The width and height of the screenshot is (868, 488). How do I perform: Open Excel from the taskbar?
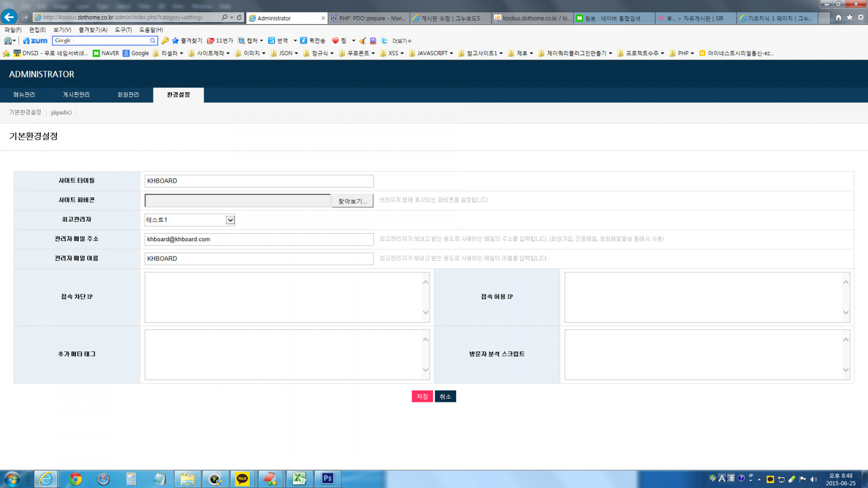coord(299,479)
